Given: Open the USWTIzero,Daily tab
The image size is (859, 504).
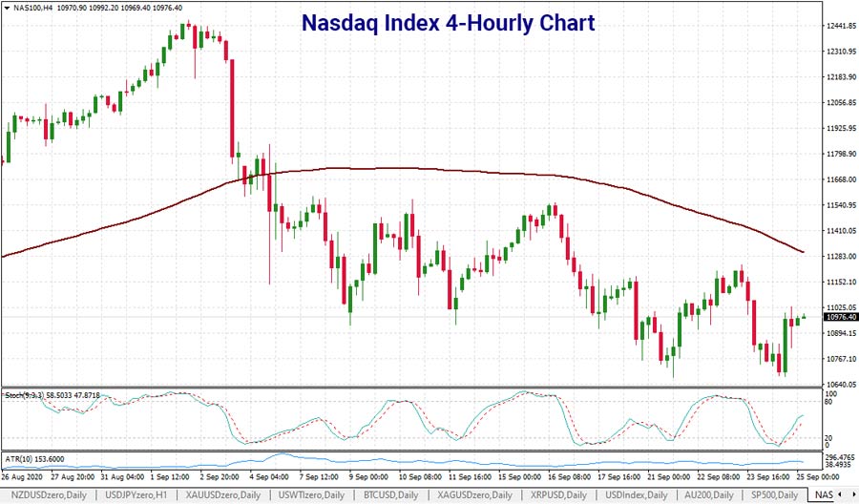Looking at the screenshot, I should (311, 495).
